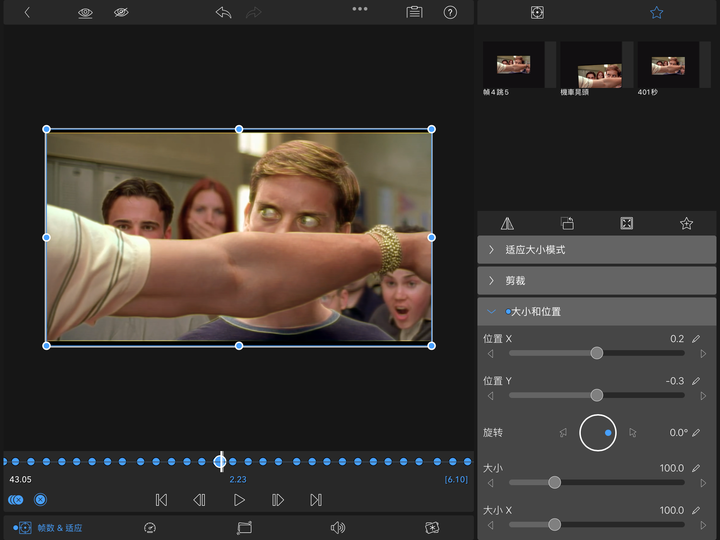Click the timecode text 43.05
The width and height of the screenshot is (720, 540).
(21, 479)
